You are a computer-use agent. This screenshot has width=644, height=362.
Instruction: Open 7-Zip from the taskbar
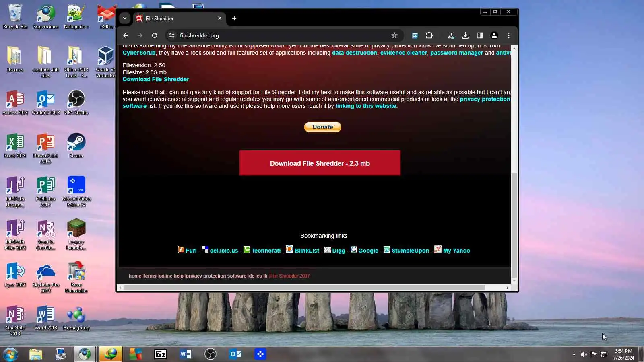pyautogui.click(x=161, y=354)
